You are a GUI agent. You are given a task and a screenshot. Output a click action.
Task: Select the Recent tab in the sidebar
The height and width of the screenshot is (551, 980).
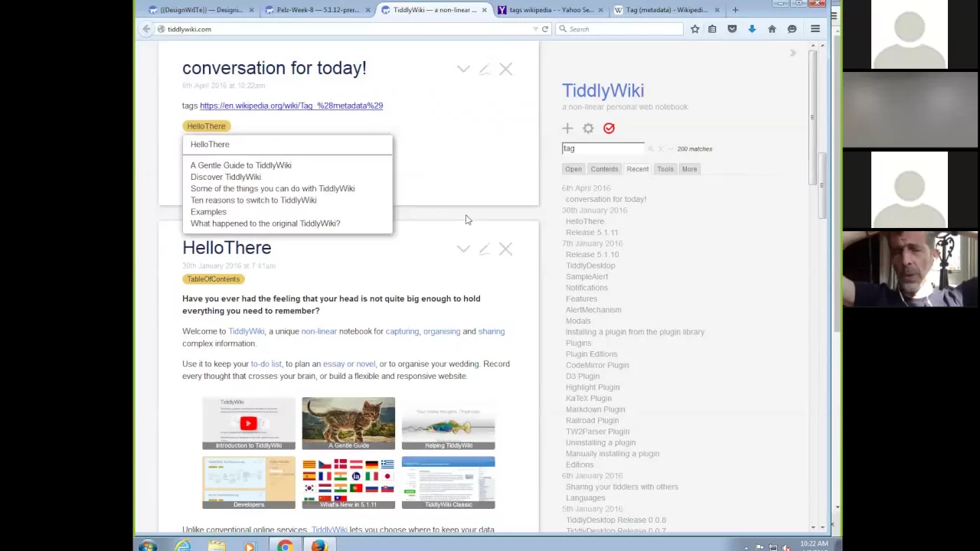coord(637,169)
